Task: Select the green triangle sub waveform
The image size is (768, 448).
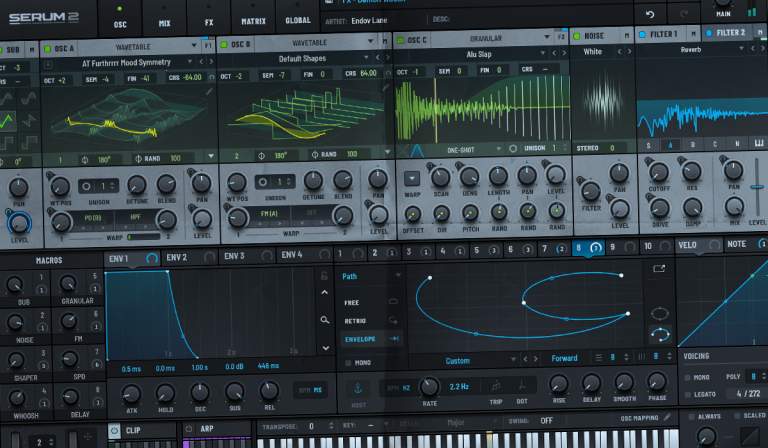Action: tap(7, 120)
